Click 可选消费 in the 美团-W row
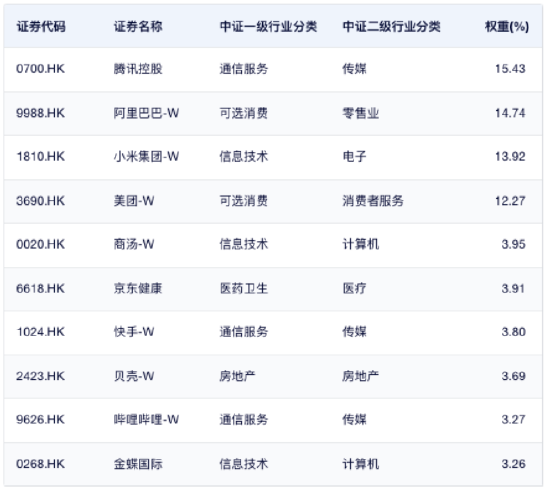Screen dimensions: 550x493 click(244, 201)
